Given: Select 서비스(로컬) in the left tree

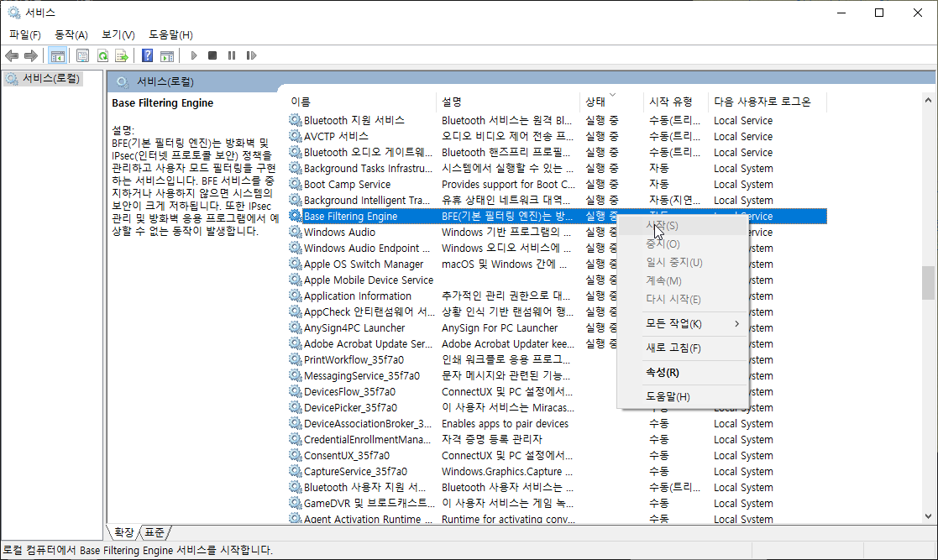Looking at the screenshot, I should coord(50,78).
